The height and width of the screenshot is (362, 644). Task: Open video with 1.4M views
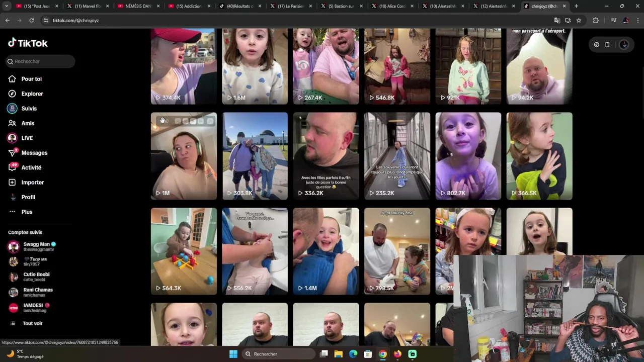coord(326,251)
